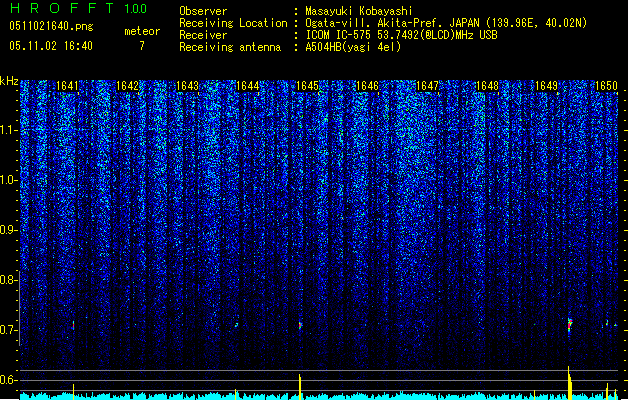Click the Receiving Location label
The image size is (629, 400).
(x=233, y=23)
